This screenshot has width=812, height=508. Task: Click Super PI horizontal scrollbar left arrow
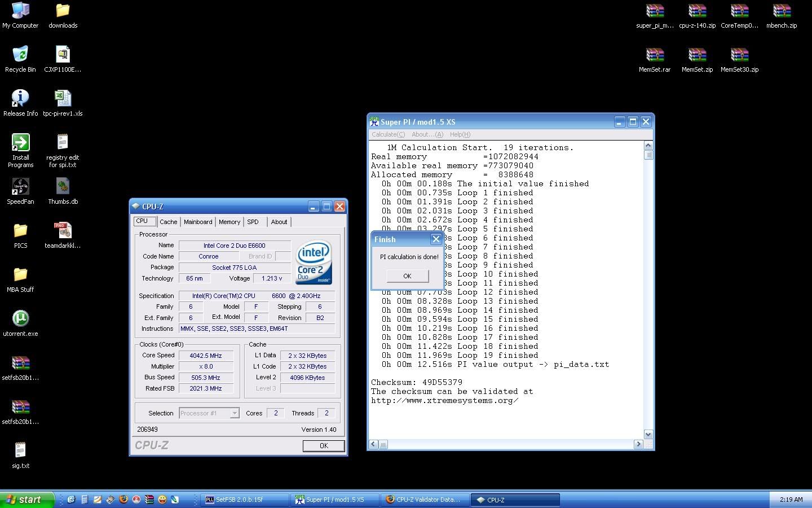373,444
